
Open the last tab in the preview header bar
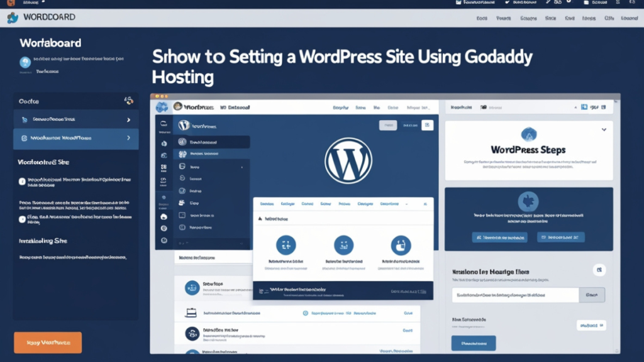pos(418,107)
